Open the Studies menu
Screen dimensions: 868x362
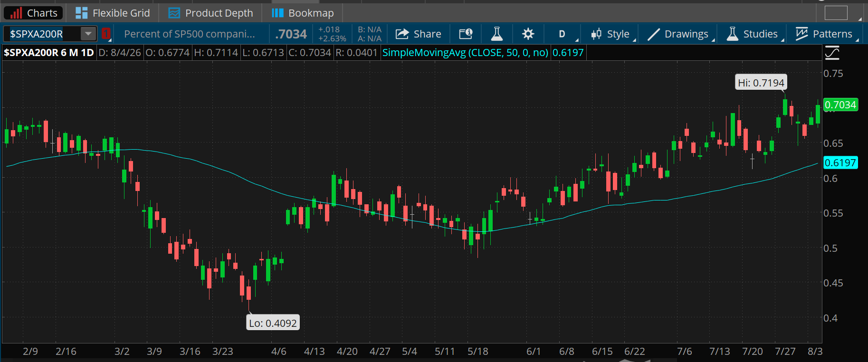click(752, 34)
